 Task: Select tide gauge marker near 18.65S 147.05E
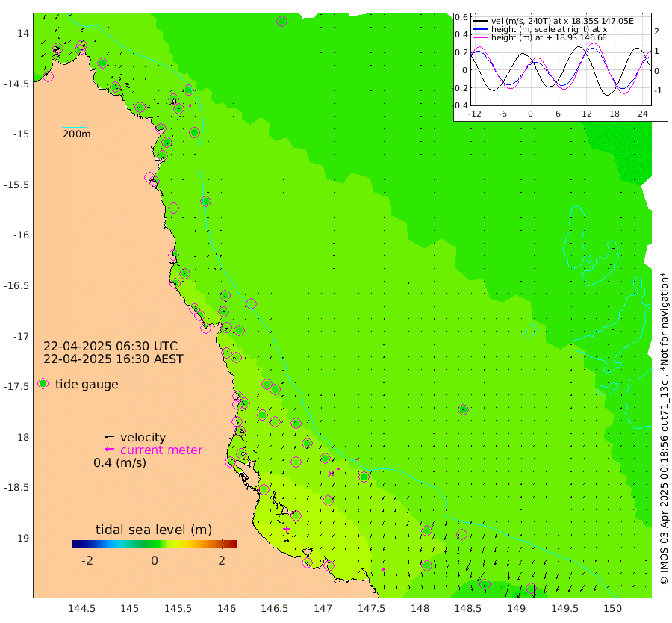pyautogui.click(x=328, y=500)
